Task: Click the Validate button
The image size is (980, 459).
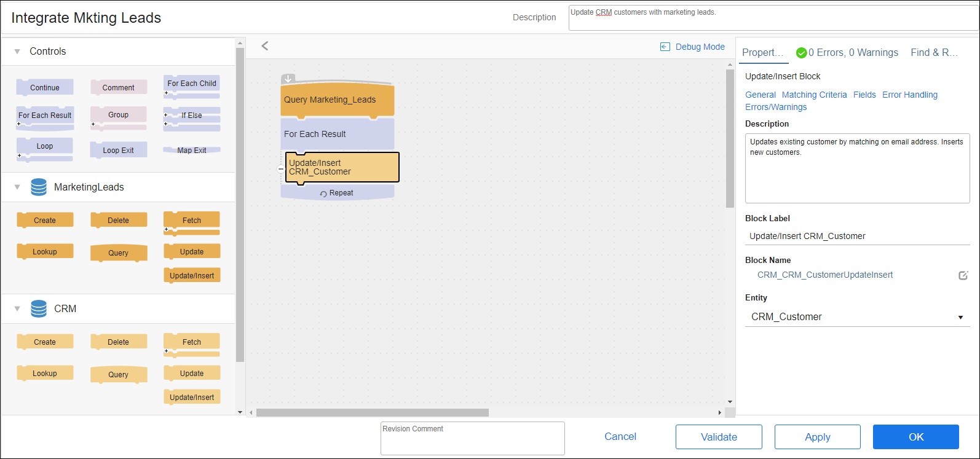Action: pyautogui.click(x=719, y=437)
